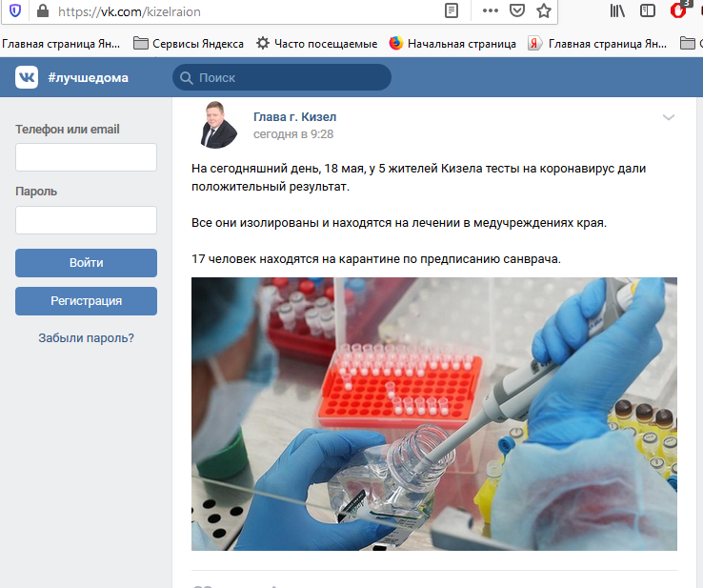Screen dimensions: 703x588
Task: Open page actions three-dot menu
Action: click(x=490, y=11)
